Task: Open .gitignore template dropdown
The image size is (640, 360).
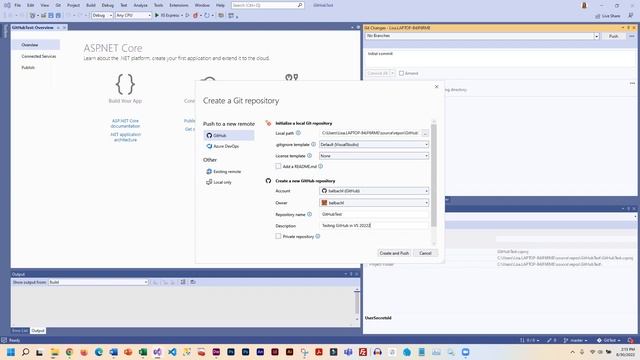Action: 374,144
